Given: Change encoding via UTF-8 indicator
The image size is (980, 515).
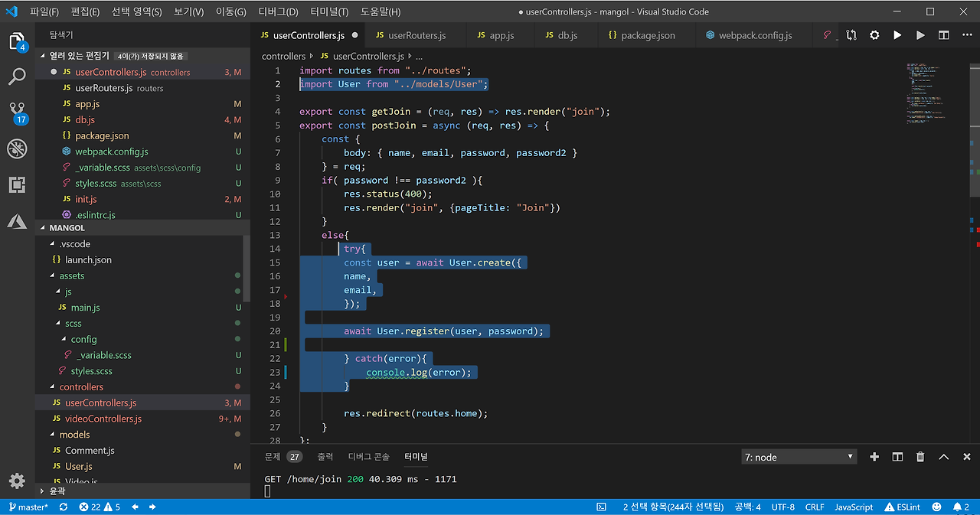Looking at the screenshot, I should pos(783,507).
